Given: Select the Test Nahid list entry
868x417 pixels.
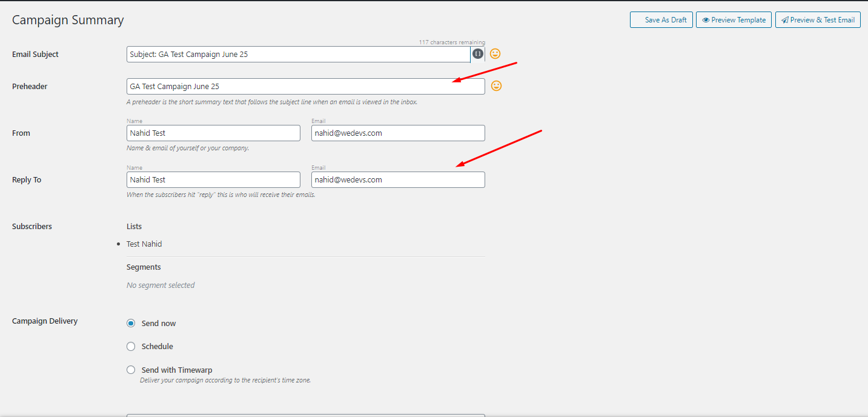Looking at the screenshot, I should 144,244.
